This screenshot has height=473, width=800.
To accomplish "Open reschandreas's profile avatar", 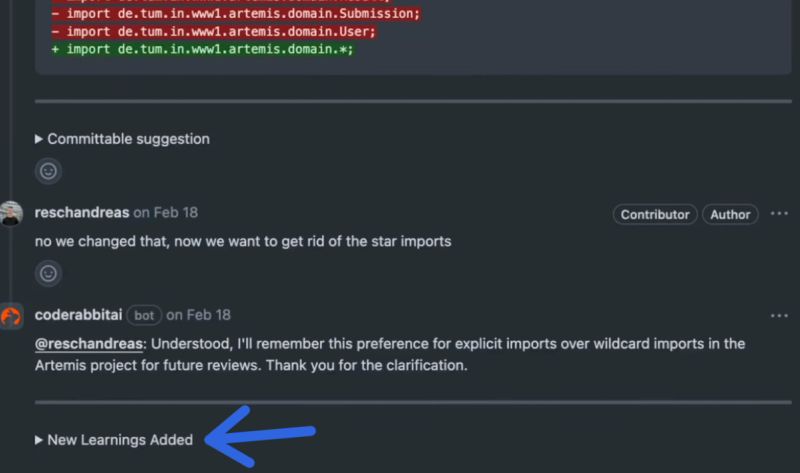I will [11, 213].
